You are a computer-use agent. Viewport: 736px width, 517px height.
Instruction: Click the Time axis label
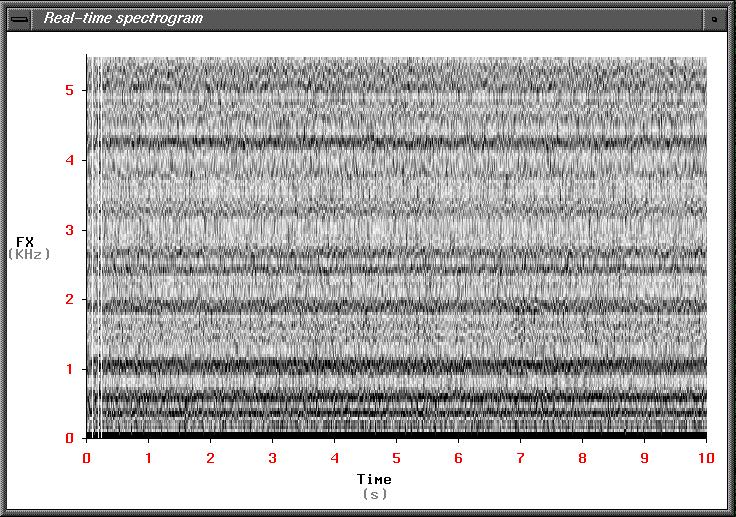pos(374,480)
